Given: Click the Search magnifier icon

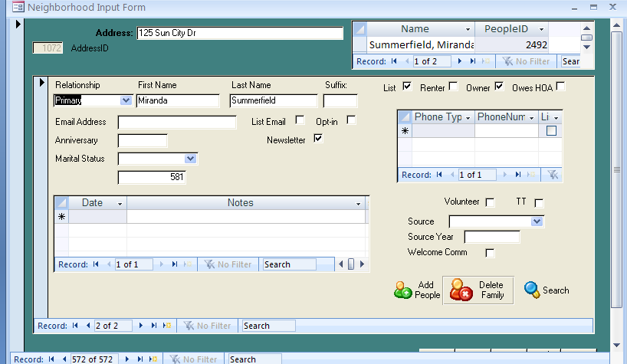Looking at the screenshot, I should pos(532,290).
